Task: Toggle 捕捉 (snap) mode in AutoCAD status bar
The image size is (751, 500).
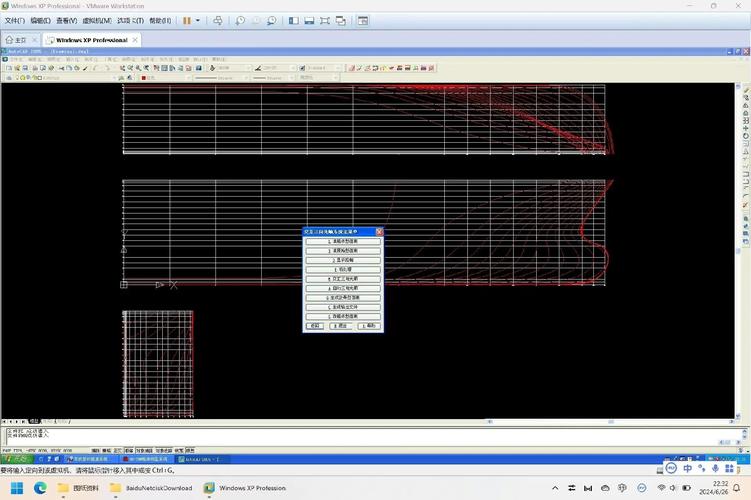Action: (95, 450)
